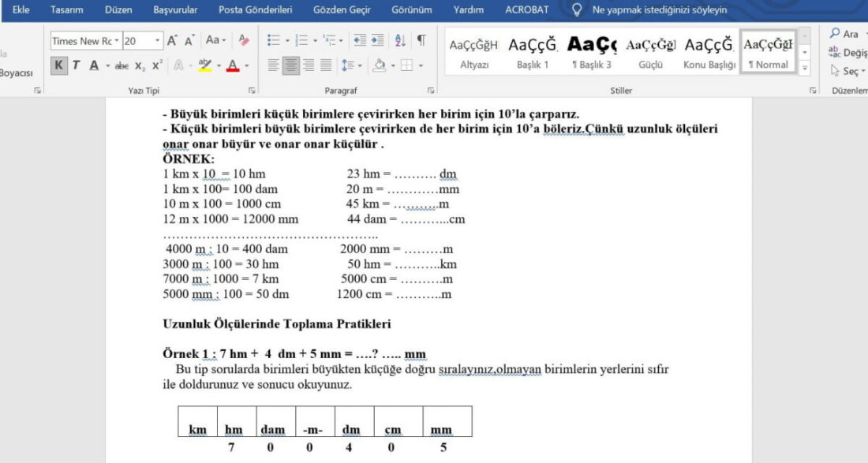Apply the Güçlü style
The height and width of the screenshot is (463, 868).
point(650,52)
